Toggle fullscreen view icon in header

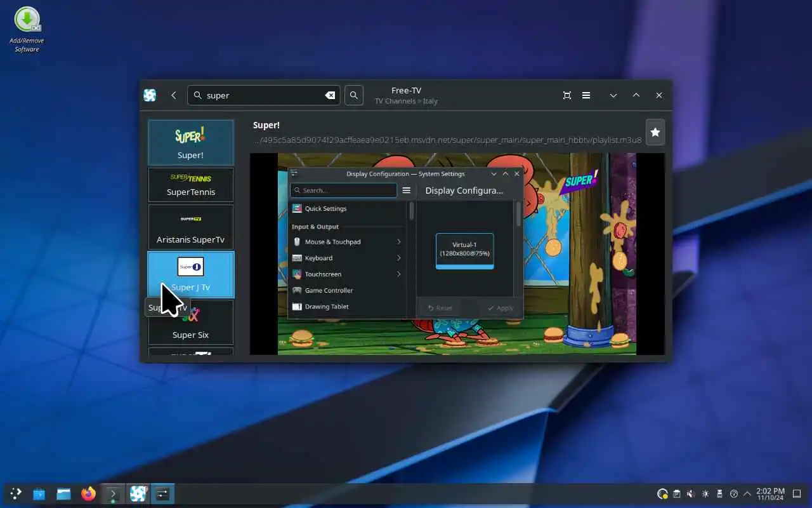pos(567,95)
